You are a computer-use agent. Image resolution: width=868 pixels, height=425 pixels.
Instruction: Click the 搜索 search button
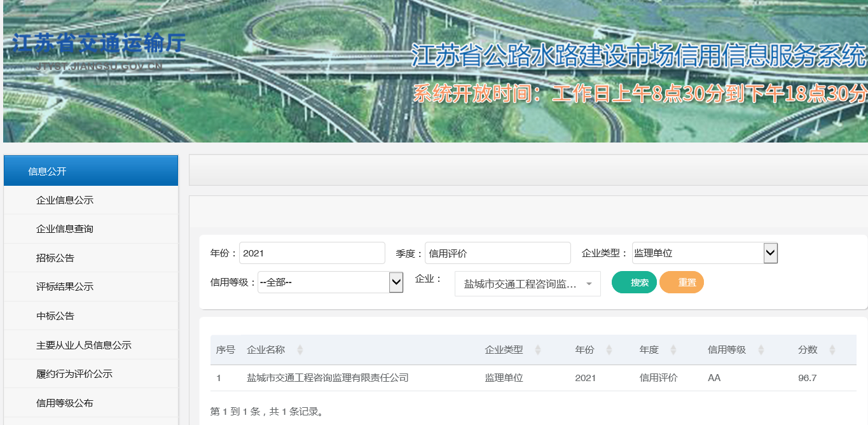(x=633, y=282)
